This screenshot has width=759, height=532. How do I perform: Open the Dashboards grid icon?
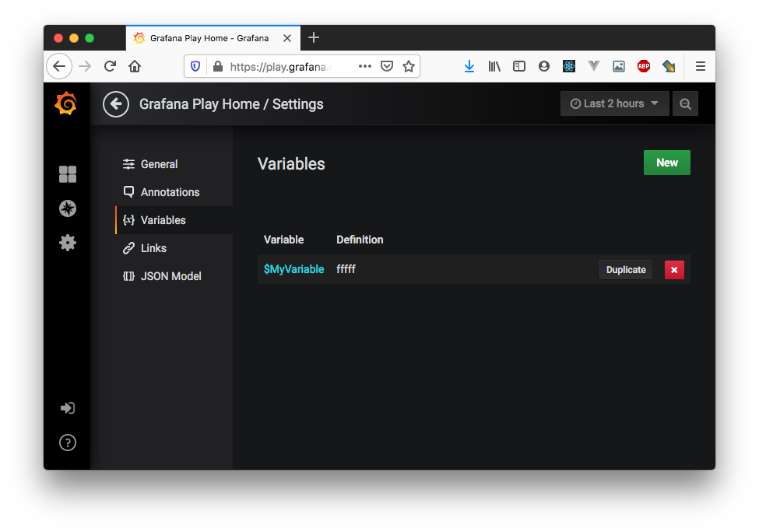click(67, 174)
